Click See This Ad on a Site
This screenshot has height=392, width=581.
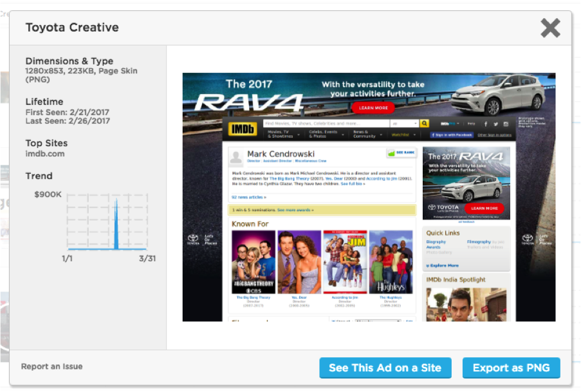385,368
